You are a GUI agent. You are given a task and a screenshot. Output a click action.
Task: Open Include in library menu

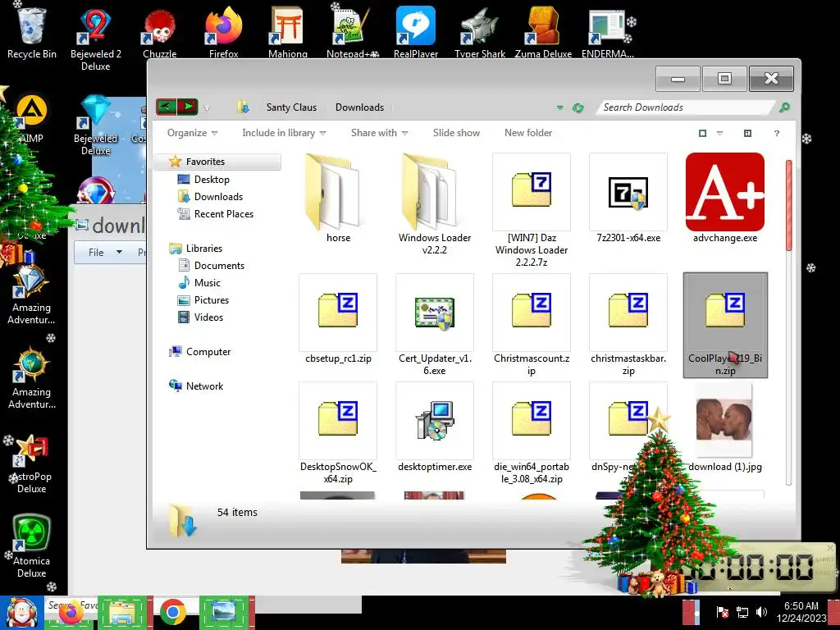[284, 133]
